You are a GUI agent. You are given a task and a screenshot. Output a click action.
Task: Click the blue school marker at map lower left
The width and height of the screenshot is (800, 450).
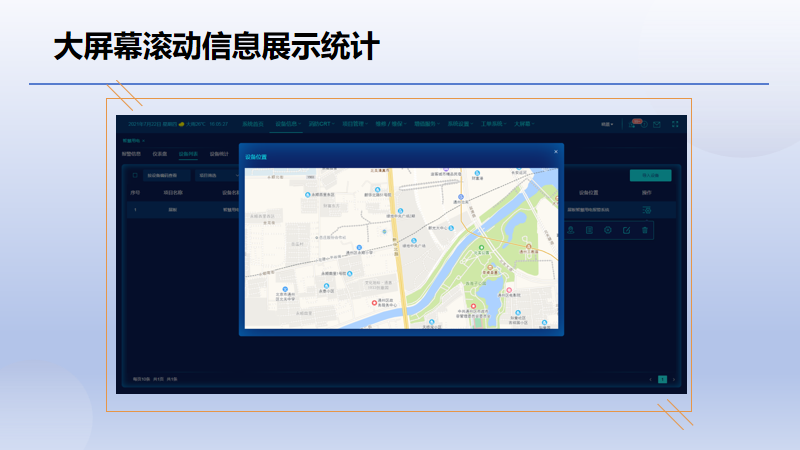285,289
